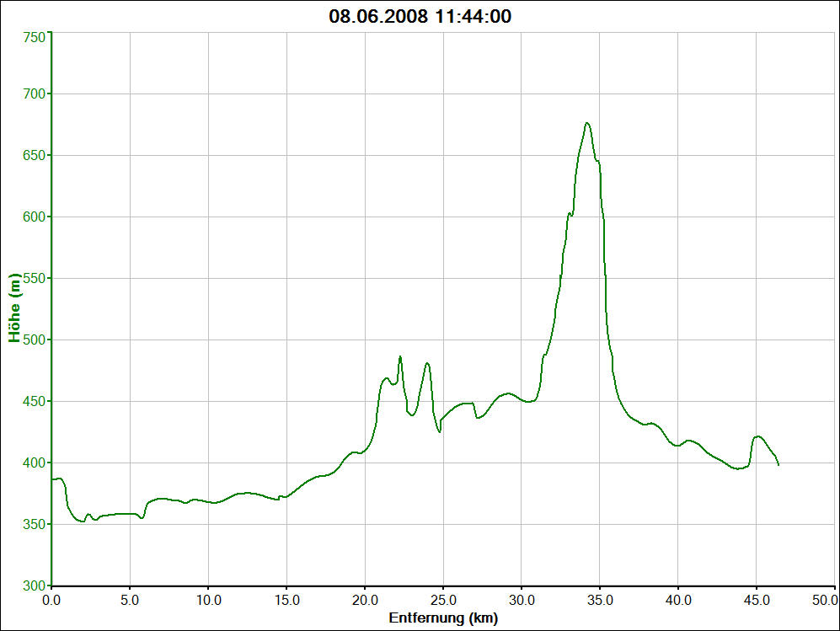Click the 25.0 distance axis tick label
The image size is (840, 631).
(443, 601)
